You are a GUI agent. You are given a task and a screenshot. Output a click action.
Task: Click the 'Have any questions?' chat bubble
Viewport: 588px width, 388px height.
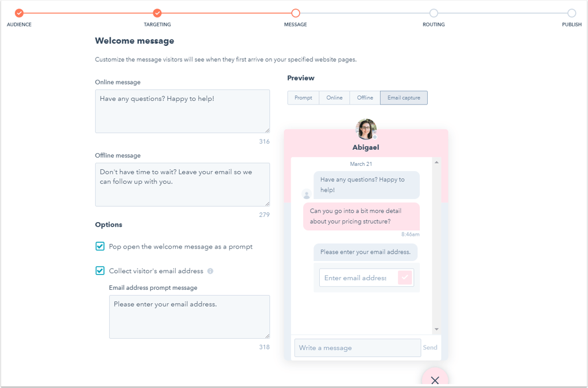point(367,185)
